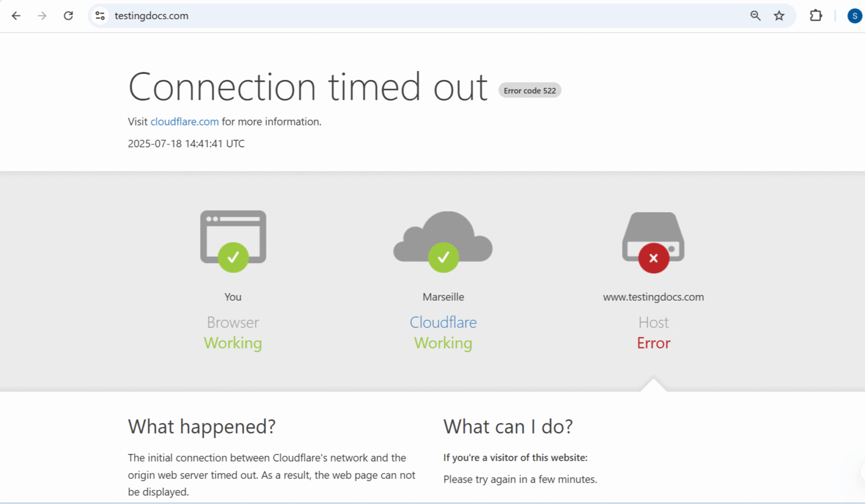
Task: Bookmark this page with the star icon
Action: coord(780,16)
